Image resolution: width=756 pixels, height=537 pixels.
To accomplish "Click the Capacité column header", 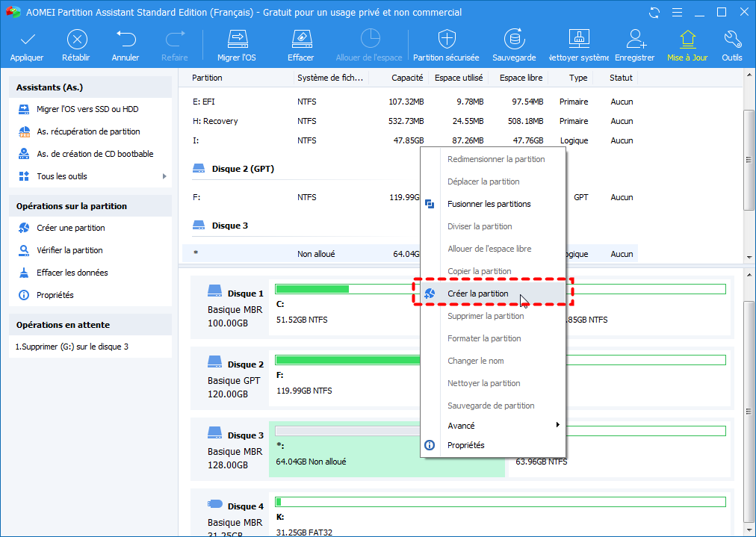I will (x=406, y=78).
